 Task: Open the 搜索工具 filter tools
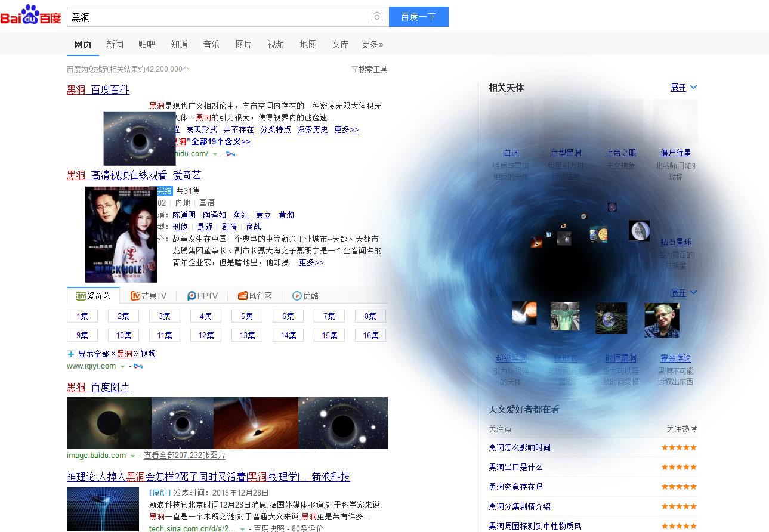point(369,69)
